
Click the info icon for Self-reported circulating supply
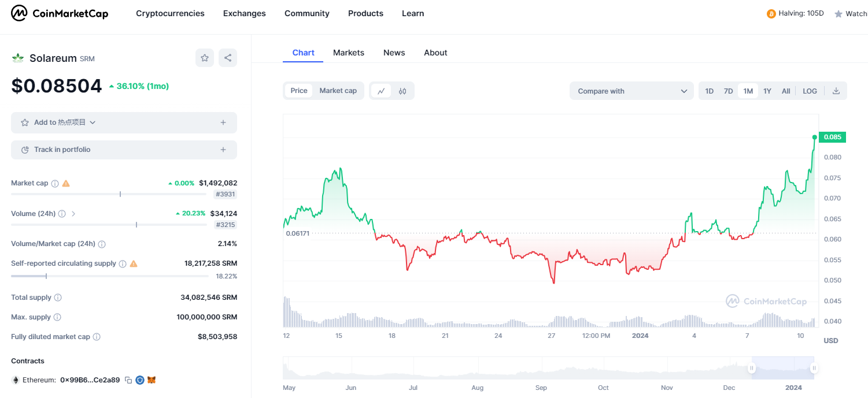(x=123, y=264)
